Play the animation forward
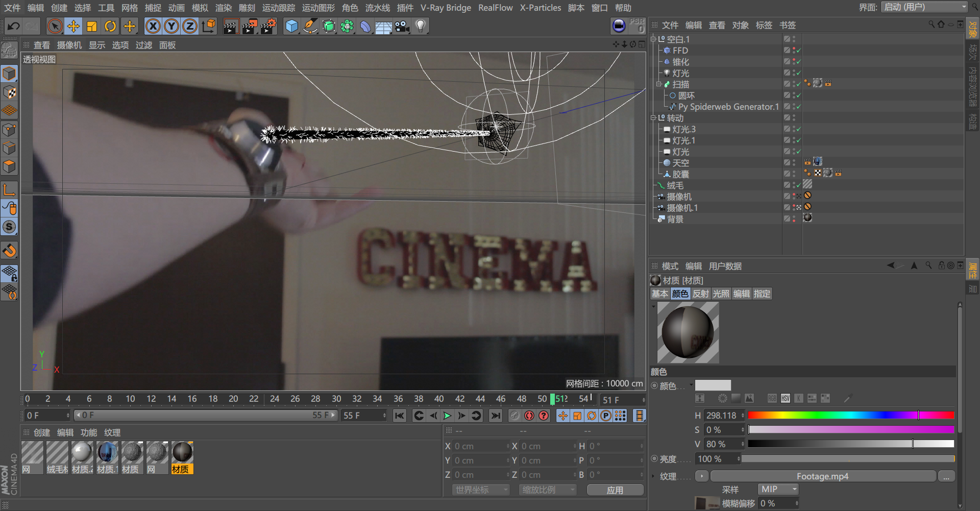Viewport: 980px width, 511px height. [x=447, y=416]
